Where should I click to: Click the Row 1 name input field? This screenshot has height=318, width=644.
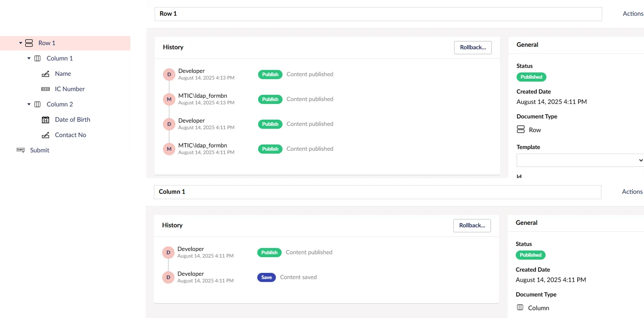[x=378, y=14]
